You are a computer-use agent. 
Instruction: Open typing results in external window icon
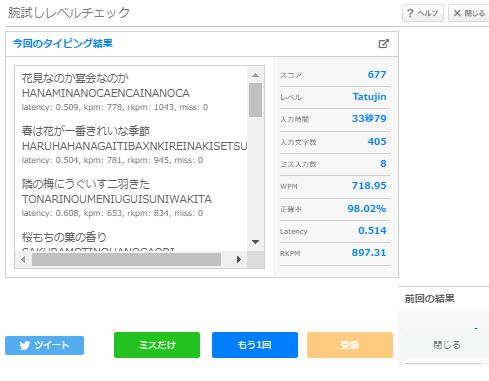pos(384,44)
